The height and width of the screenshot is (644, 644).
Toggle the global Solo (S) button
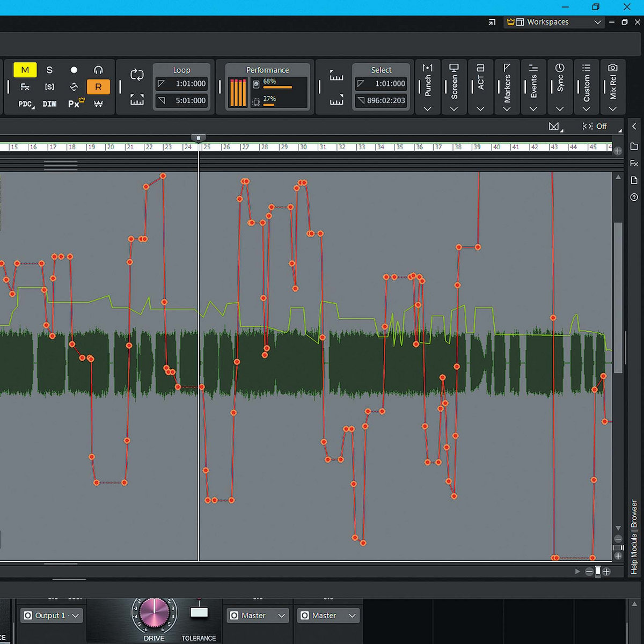pyautogui.click(x=49, y=70)
